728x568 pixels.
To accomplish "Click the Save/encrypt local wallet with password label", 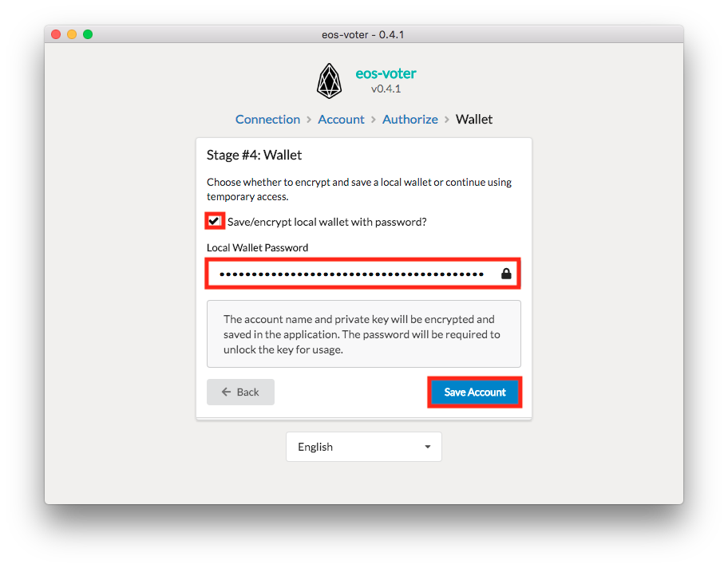I will tap(326, 223).
